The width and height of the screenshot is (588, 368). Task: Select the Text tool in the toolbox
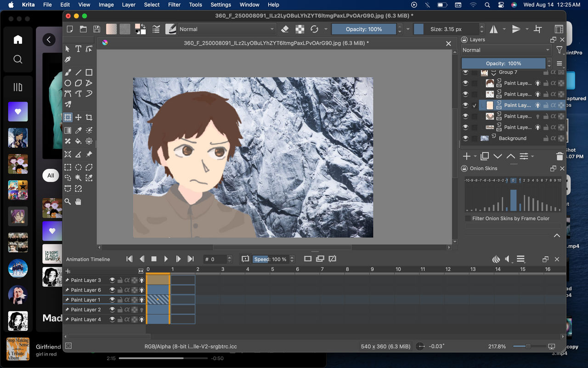point(78,49)
